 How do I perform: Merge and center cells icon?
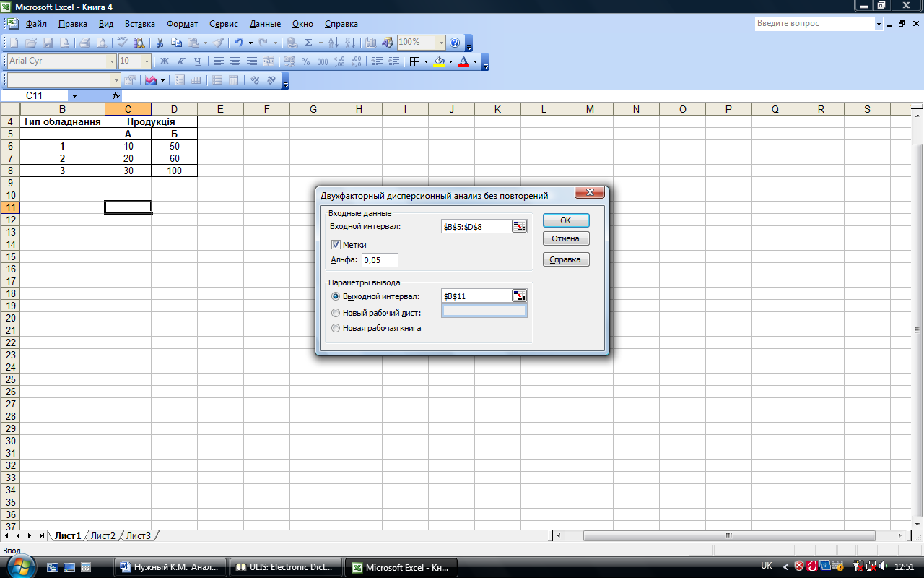268,61
